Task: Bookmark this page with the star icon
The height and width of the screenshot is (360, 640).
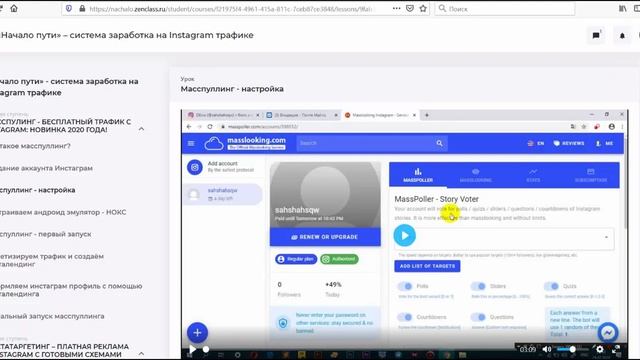Action: [423, 9]
